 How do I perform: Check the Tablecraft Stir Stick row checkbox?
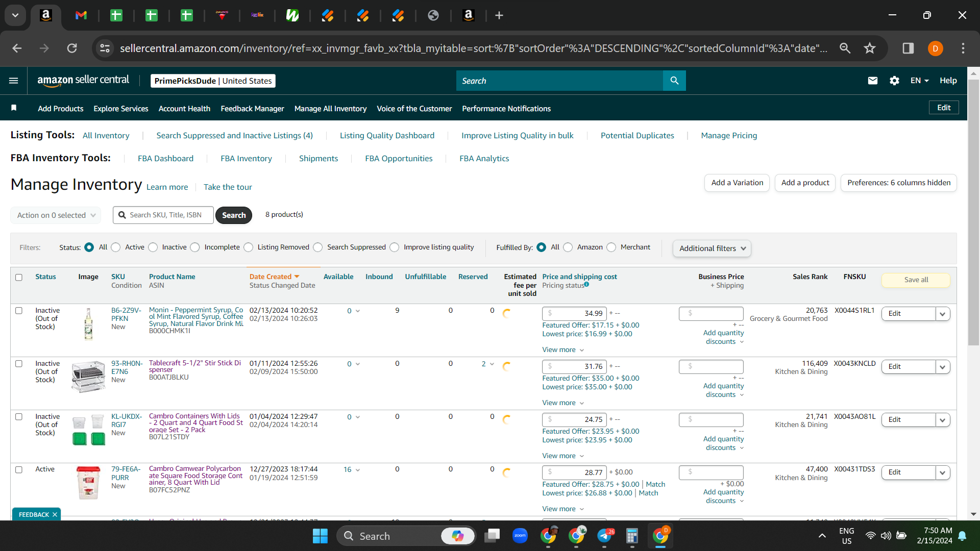point(19,363)
